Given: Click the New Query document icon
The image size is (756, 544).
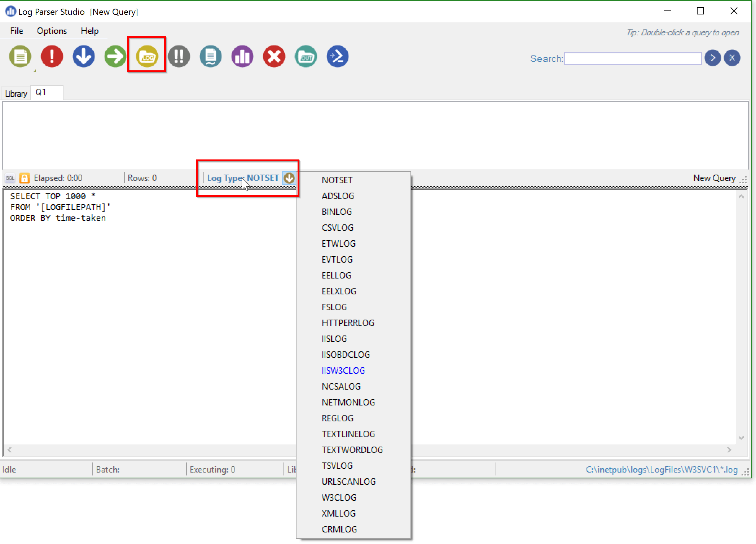Looking at the screenshot, I should tap(20, 57).
